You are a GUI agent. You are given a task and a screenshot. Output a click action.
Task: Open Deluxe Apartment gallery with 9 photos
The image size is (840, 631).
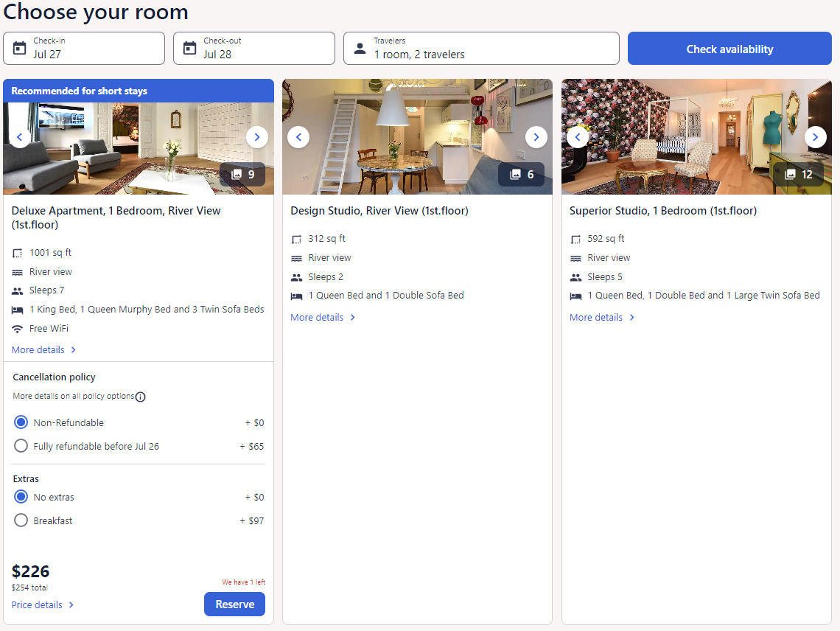click(242, 174)
